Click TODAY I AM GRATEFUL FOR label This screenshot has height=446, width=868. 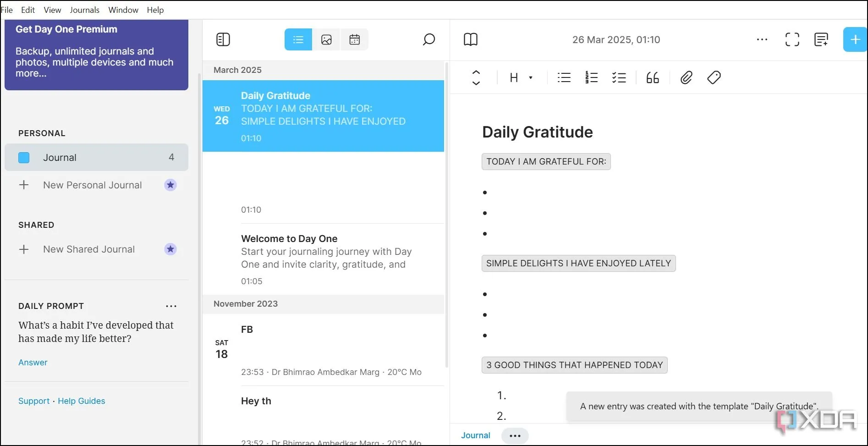click(x=546, y=161)
